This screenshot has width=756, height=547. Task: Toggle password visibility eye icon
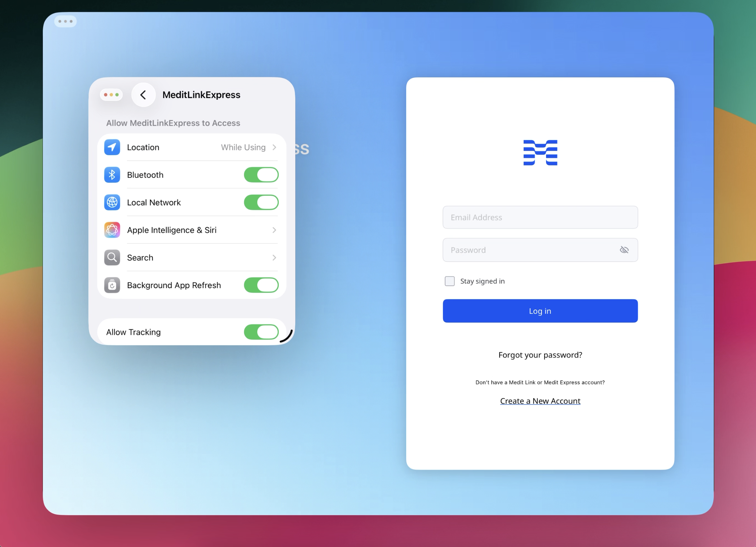(624, 250)
